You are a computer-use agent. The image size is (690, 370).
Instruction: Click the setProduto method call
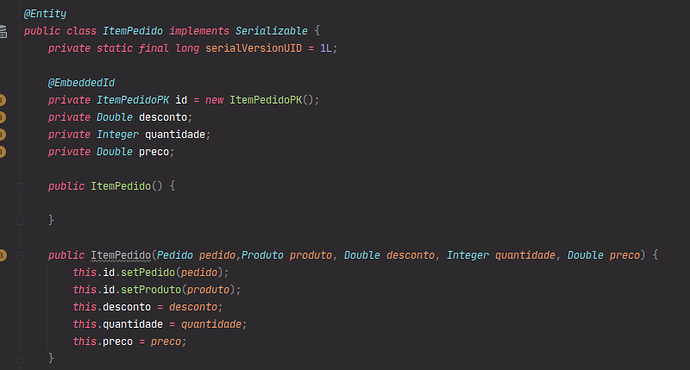150,290
